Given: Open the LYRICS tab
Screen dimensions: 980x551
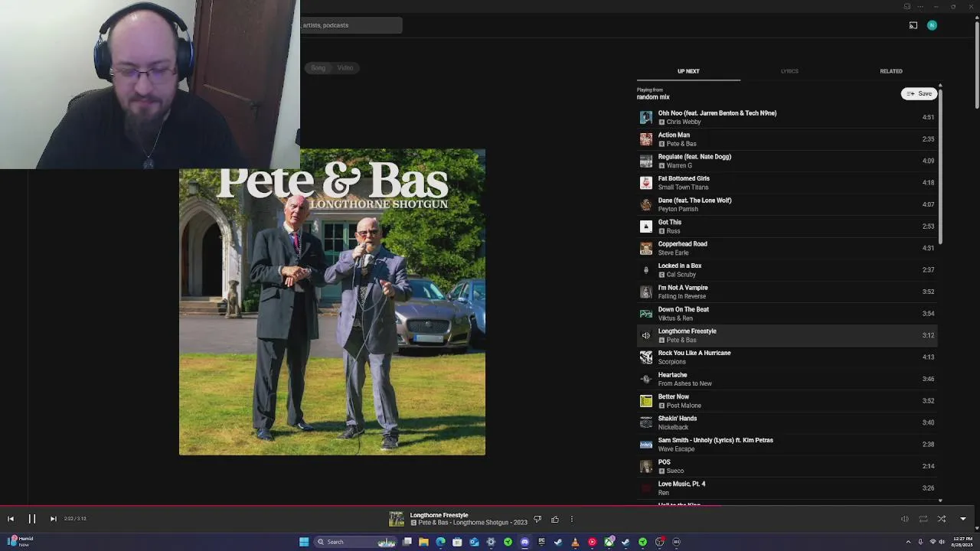Looking at the screenshot, I should (x=789, y=71).
